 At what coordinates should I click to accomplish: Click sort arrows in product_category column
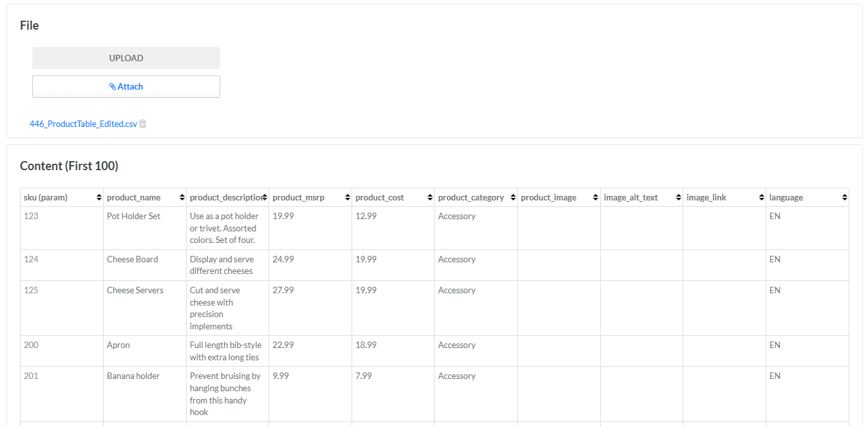tap(513, 198)
